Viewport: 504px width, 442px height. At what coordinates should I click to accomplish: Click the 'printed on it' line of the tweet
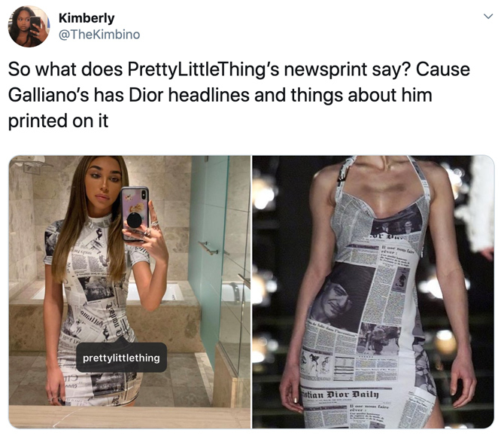click(x=58, y=121)
